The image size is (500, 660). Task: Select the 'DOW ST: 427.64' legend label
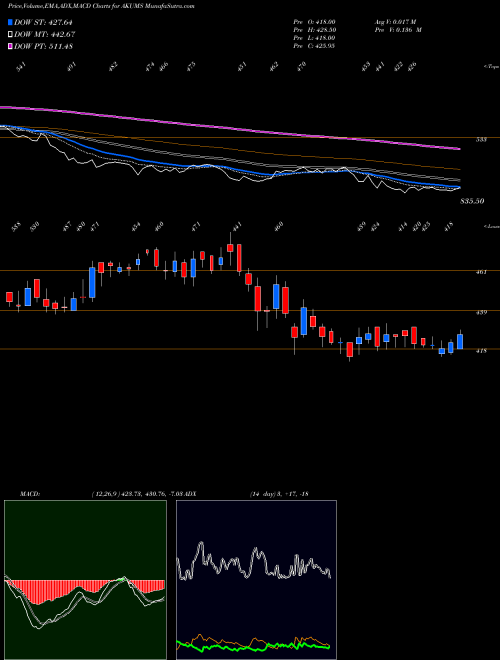point(43,22)
